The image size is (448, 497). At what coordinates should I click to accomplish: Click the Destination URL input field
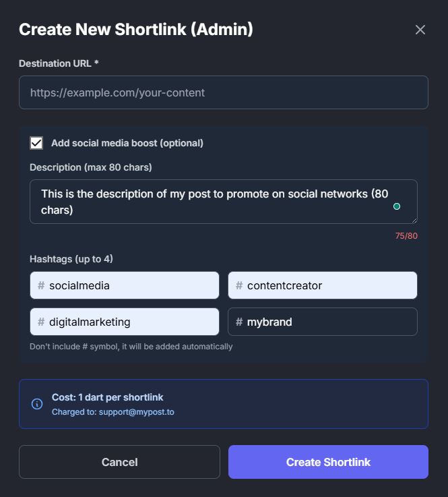tap(223, 92)
